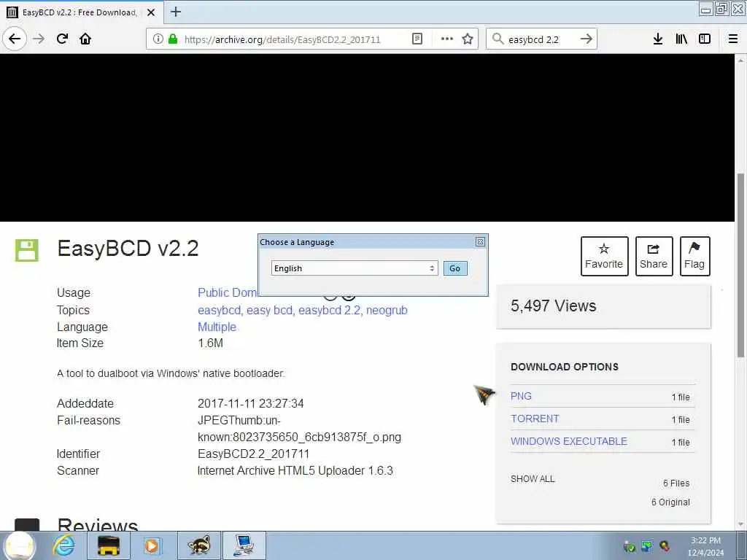
Task: Go back to the previous page
Action: tap(15, 39)
